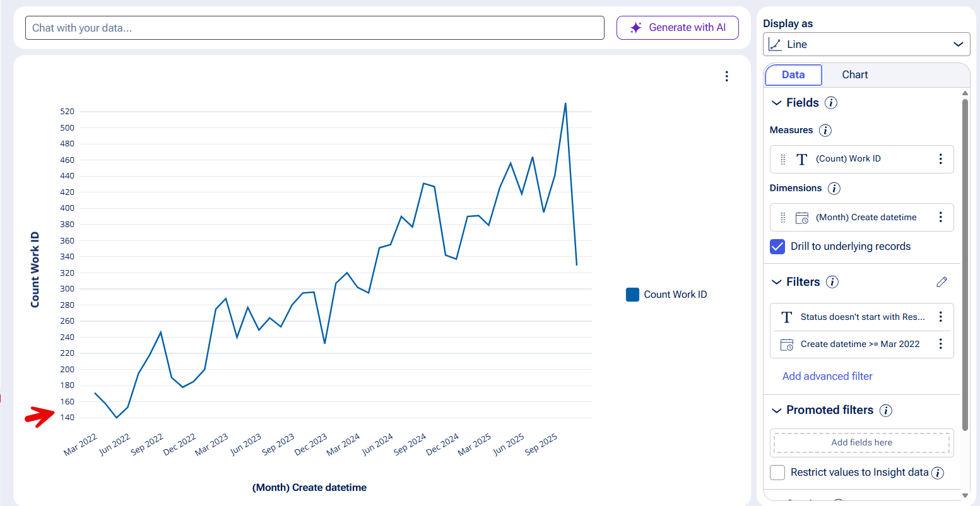980x506 pixels.
Task: Open (Count) Work ID options menu
Action: point(940,159)
